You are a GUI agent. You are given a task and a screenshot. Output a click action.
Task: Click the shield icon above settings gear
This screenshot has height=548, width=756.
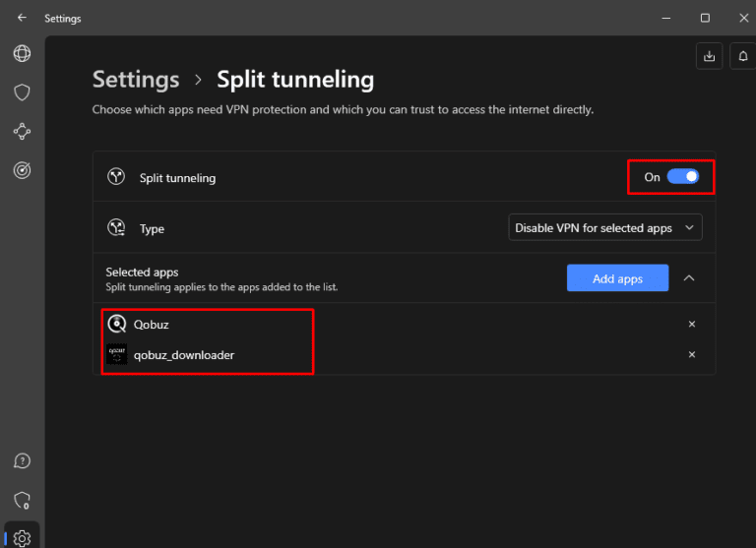pos(22,500)
